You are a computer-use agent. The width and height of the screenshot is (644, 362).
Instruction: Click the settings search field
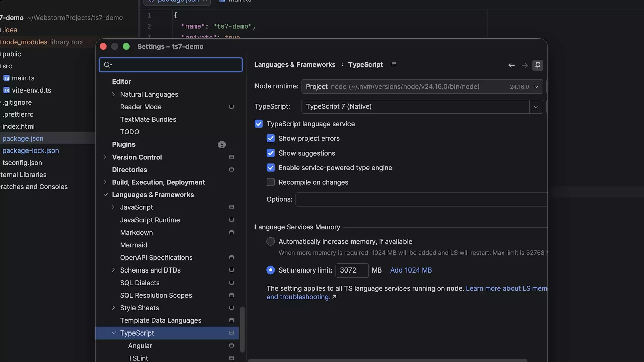coord(170,65)
